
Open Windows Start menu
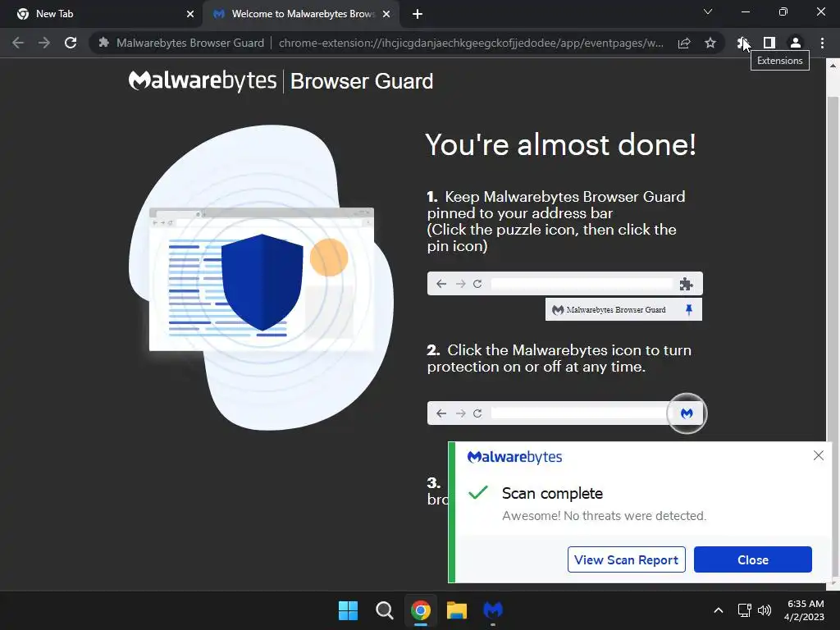coord(348,610)
